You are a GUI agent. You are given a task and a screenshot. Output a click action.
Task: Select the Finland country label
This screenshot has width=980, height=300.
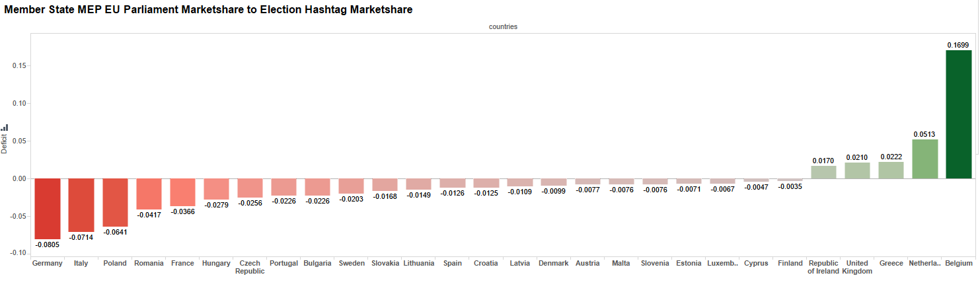click(x=790, y=264)
